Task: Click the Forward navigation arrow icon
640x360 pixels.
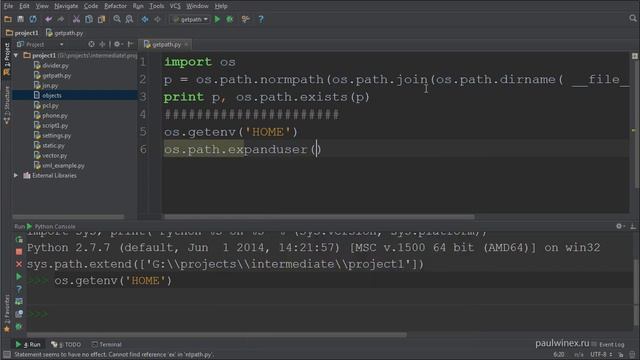Action: (x=157, y=19)
